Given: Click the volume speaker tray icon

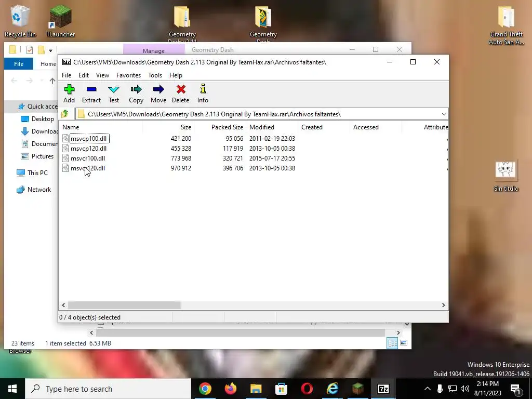Looking at the screenshot, I should [465, 389].
